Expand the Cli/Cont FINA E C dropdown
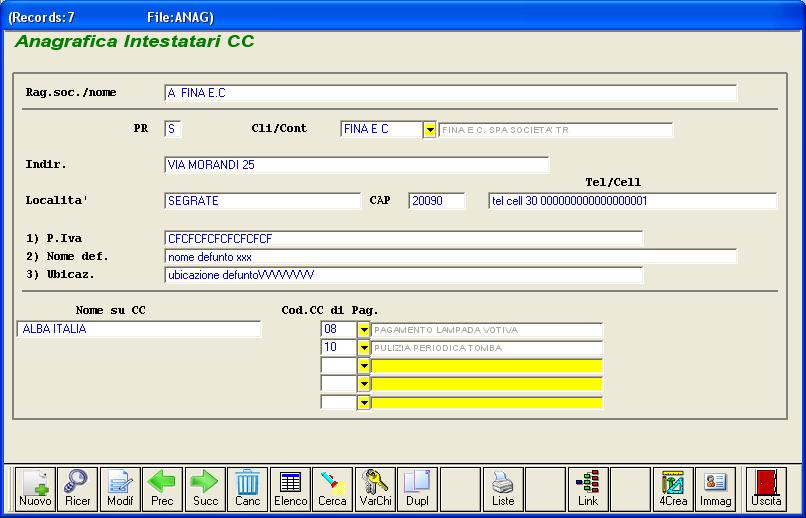Image resolution: width=806 pixels, height=518 pixels. 430,130
